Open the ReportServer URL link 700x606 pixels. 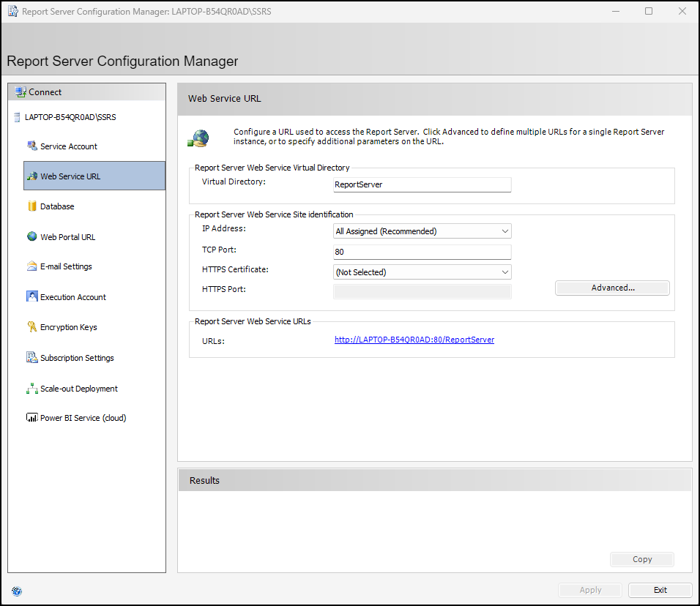[x=414, y=340]
